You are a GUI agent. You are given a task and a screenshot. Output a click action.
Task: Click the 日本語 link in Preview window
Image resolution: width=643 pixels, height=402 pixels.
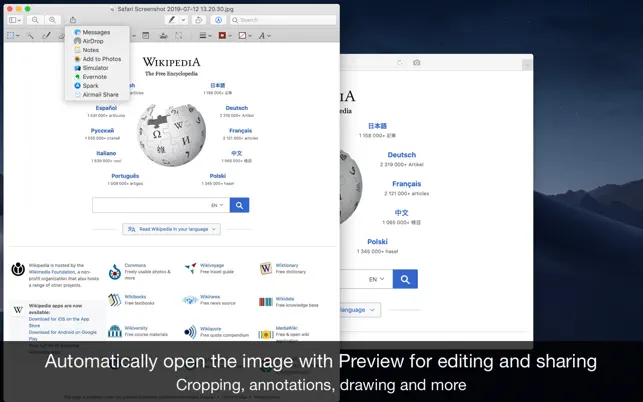pos(217,85)
